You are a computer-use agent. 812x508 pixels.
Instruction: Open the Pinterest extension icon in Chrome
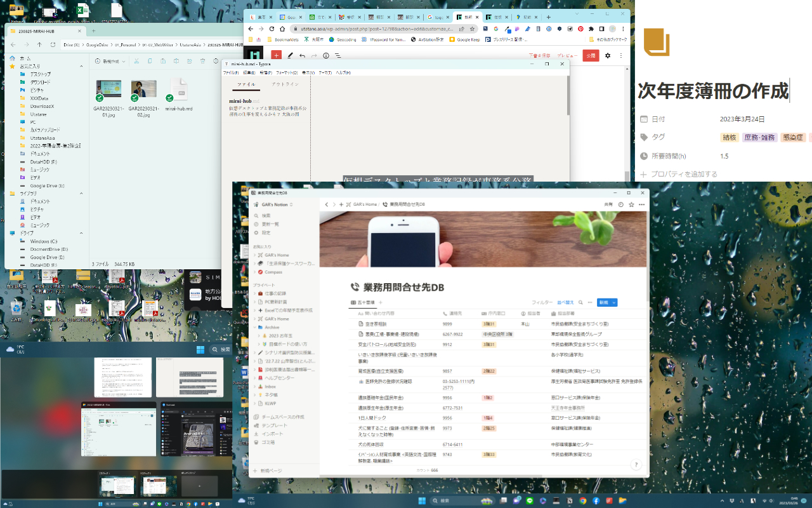(x=580, y=29)
